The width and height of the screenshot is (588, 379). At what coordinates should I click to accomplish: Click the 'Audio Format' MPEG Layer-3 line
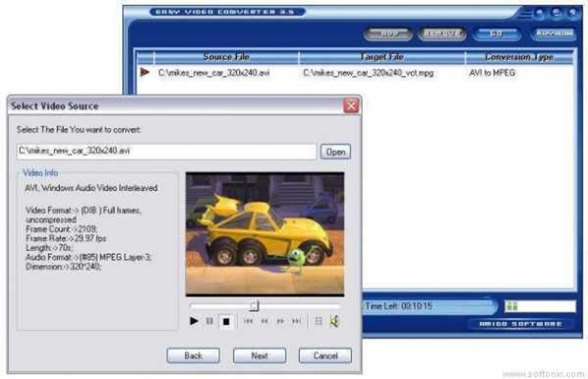pyautogui.click(x=89, y=257)
